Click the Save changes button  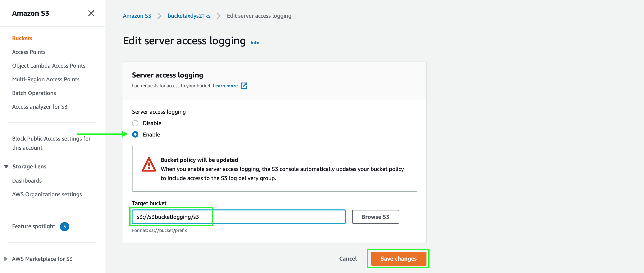(x=398, y=259)
